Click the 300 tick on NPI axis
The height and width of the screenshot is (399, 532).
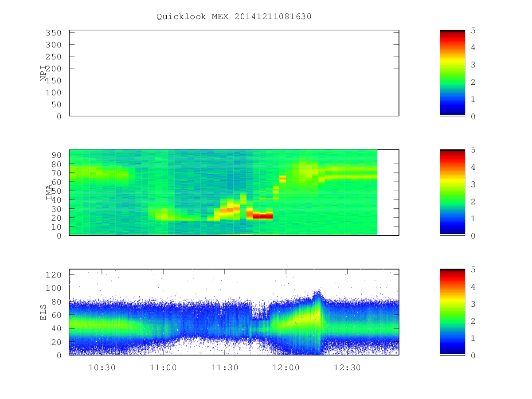coord(53,45)
